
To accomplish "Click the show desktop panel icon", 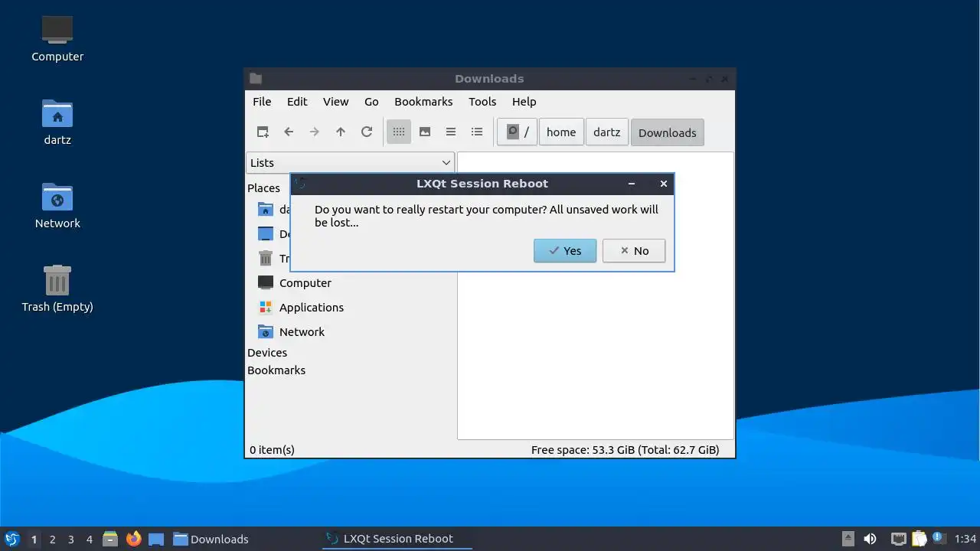I will click(156, 539).
